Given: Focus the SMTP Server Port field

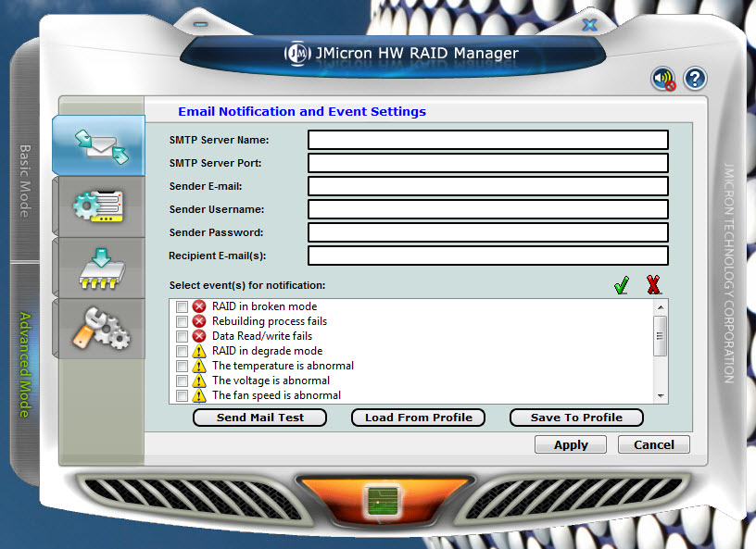Looking at the screenshot, I should 488,163.
